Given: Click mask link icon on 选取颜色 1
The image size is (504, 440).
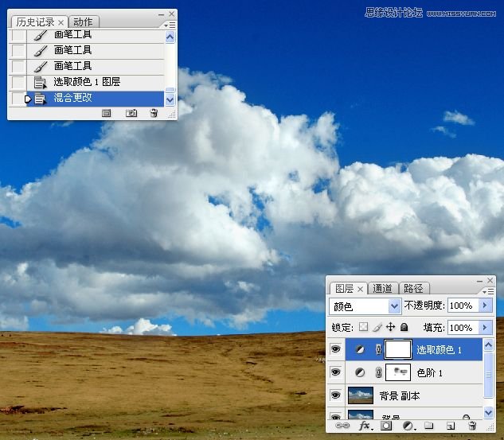Looking at the screenshot, I should click(x=379, y=349).
